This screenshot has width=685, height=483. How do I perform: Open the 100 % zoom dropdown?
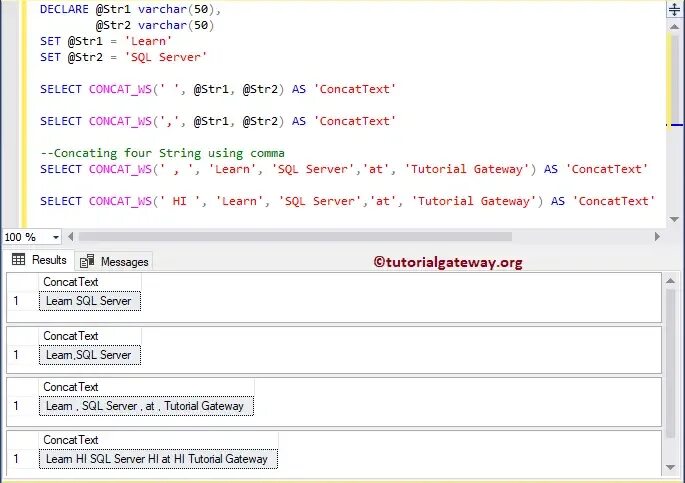pyautogui.click(x=55, y=237)
